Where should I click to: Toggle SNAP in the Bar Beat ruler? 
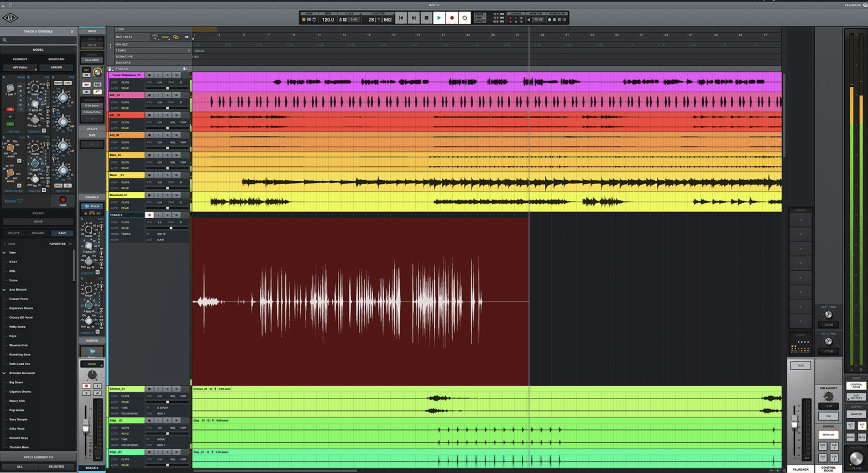(x=165, y=37)
